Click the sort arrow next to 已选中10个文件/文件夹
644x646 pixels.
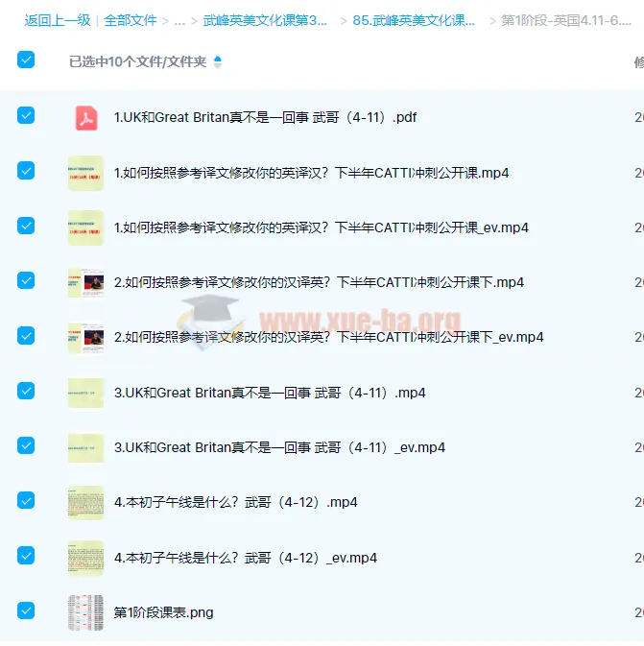pyautogui.click(x=218, y=61)
